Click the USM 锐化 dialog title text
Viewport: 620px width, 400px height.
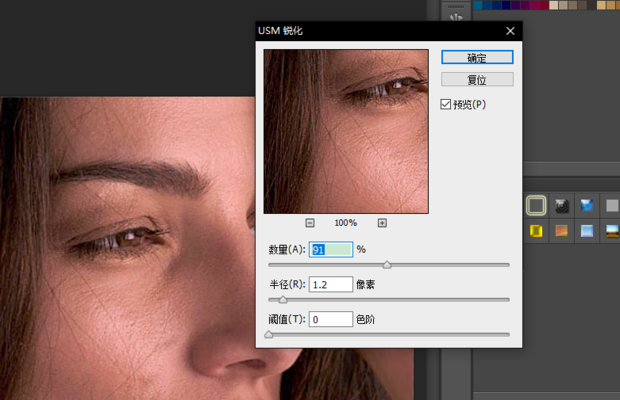tap(280, 31)
